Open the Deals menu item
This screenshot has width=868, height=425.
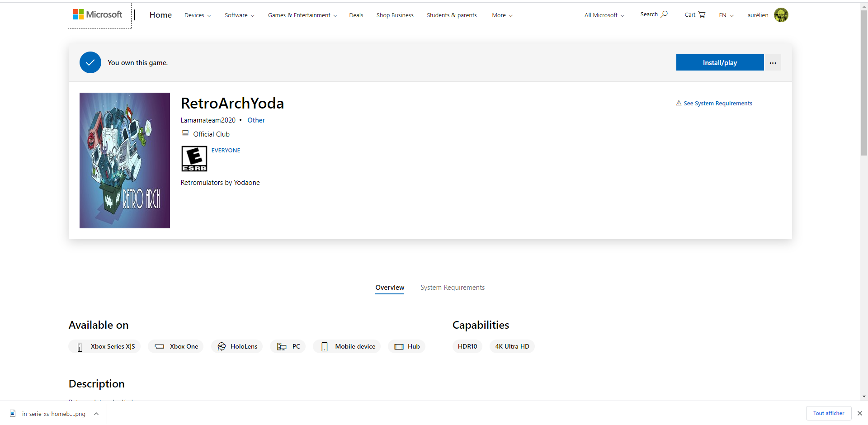[356, 15]
